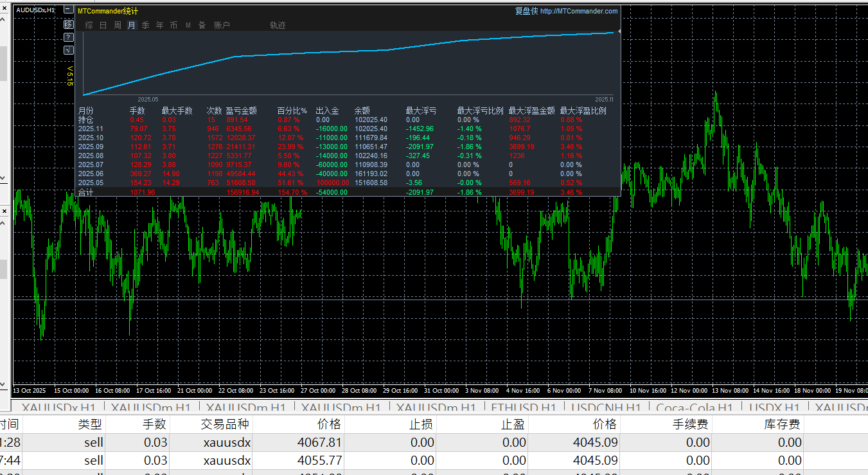Open the M statistics tab

coord(188,25)
